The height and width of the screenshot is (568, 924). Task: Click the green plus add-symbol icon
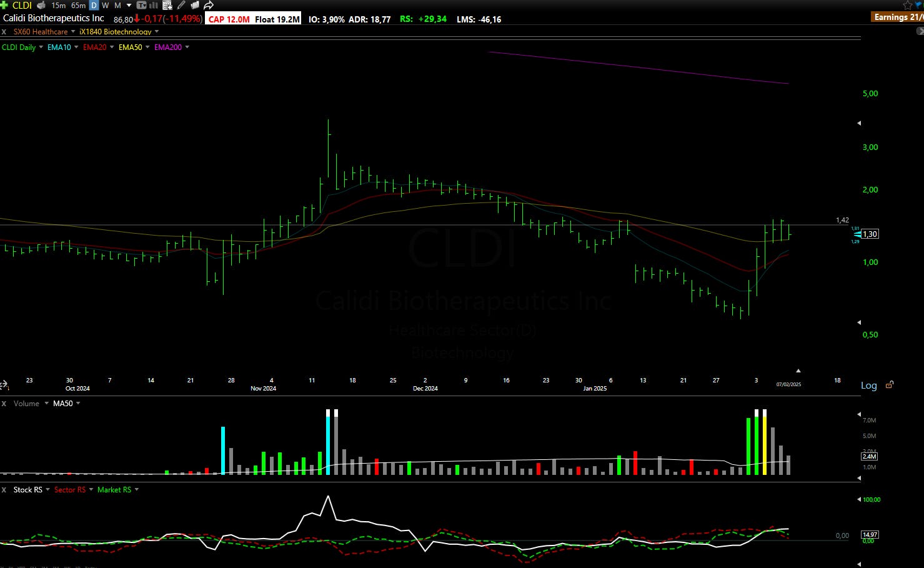4,5
